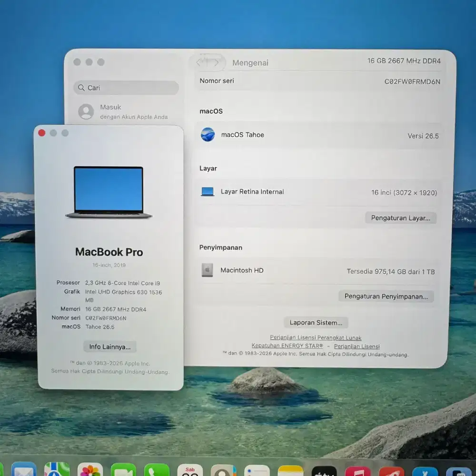Image resolution: width=476 pixels, height=476 pixels.
Task: Click 2,3 GHz 8-Core Intel Core i9
Action: (x=122, y=283)
